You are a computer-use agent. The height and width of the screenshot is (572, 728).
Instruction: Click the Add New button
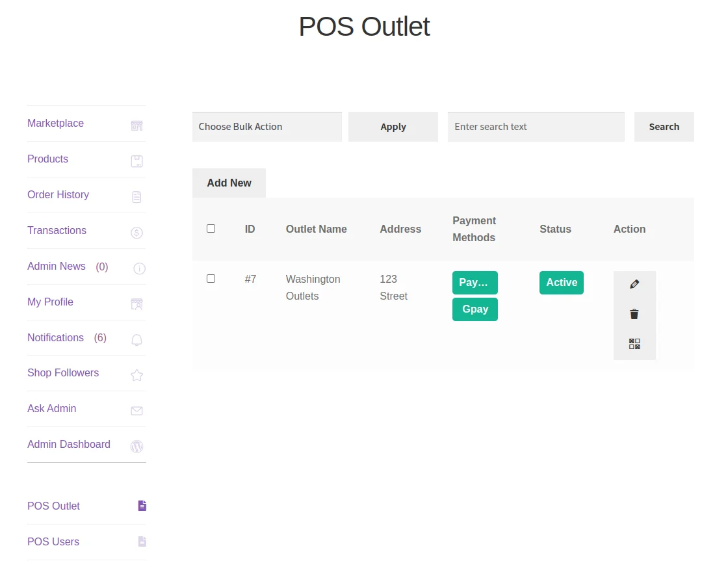(x=229, y=183)
